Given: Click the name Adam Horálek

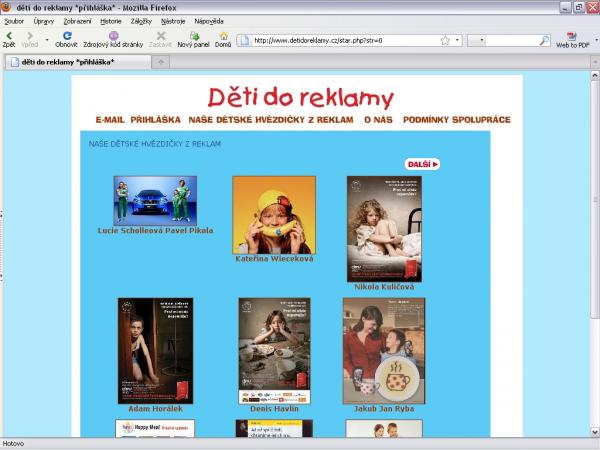Looking at the screenshot, I should [155, 409].
